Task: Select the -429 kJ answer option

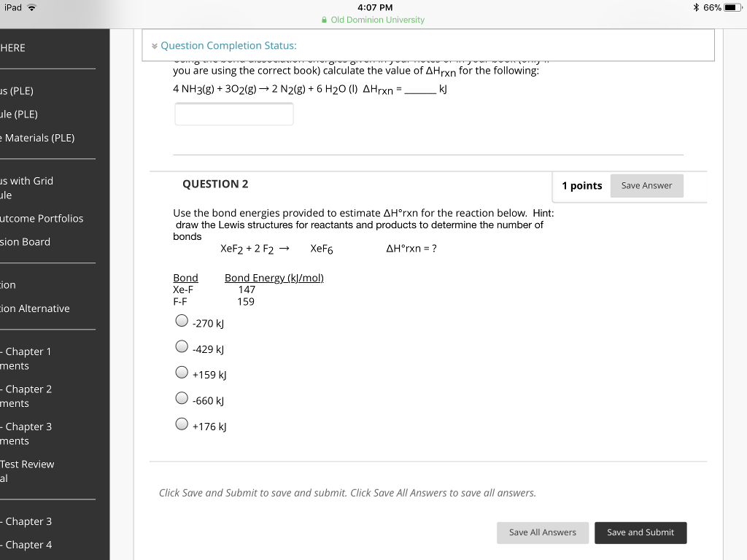Action: tap(182, 346)
